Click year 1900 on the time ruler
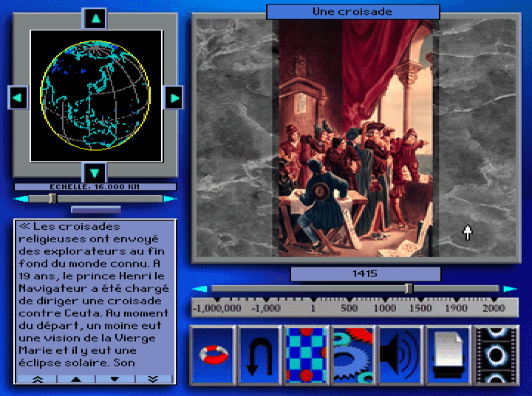The width and height of the screenshot is (532, 396). (x=457, y=308)
